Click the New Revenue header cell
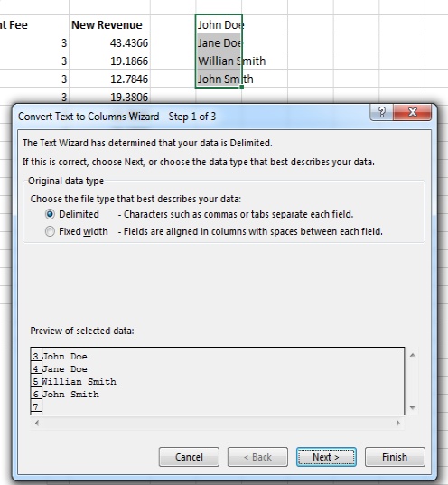 point(110,24)
